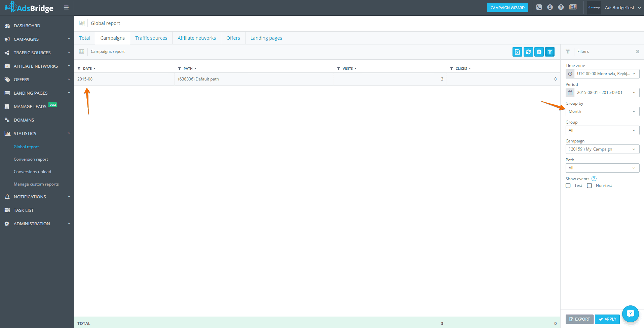Click the table grid icon beside Campaigns report
The image size is (644, 328).
81,52
